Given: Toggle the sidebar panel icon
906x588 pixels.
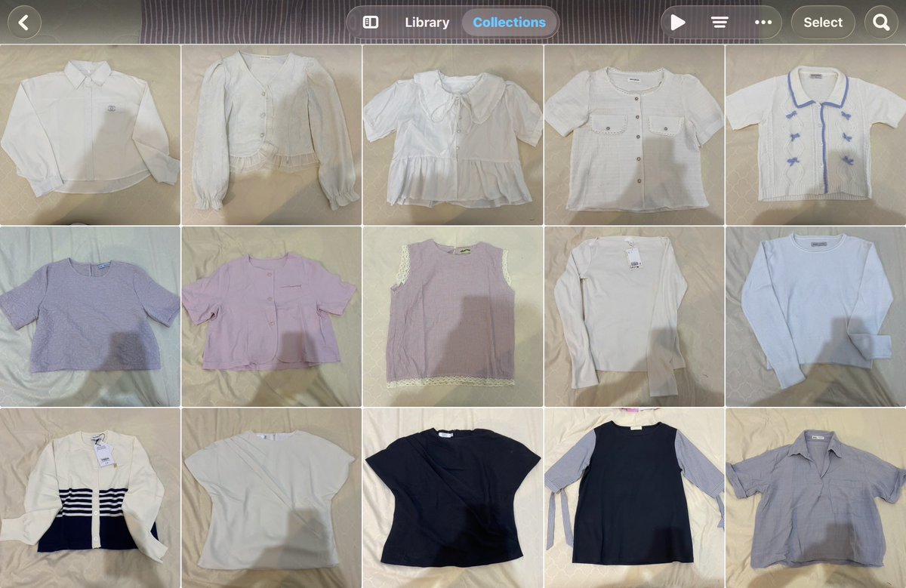Looking at the screenshot, I should point(371,23).
